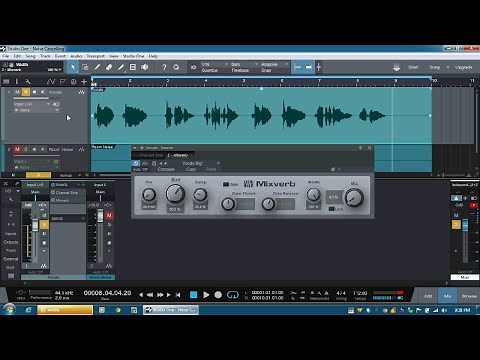Expand the Vocals Inserts window arrow
480x360 pixels.
click(x=135, y=148)
